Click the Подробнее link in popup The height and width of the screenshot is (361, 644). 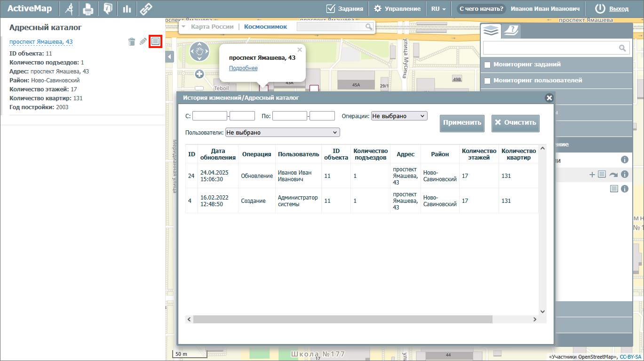(243, 68)
